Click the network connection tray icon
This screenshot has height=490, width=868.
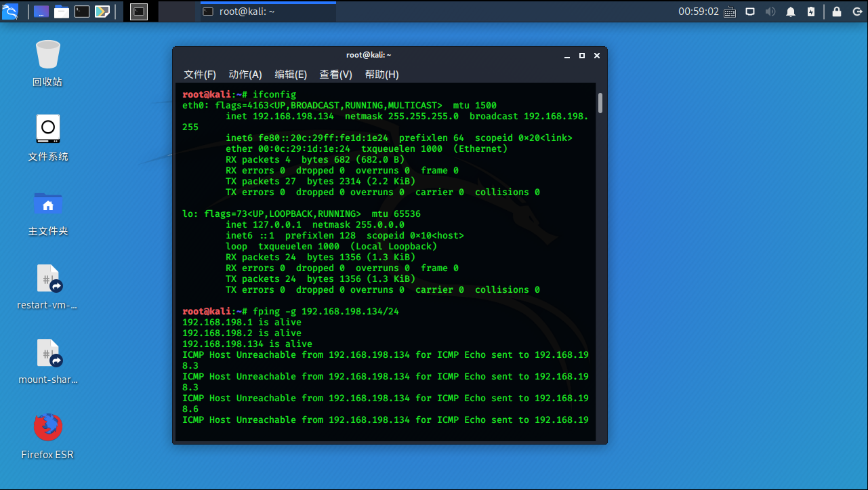(x=750, y=12)
